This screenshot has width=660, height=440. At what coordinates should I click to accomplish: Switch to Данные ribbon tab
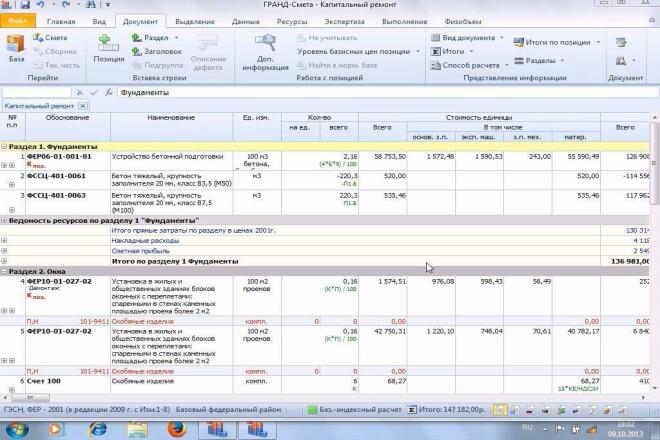[x=245, y=21]
